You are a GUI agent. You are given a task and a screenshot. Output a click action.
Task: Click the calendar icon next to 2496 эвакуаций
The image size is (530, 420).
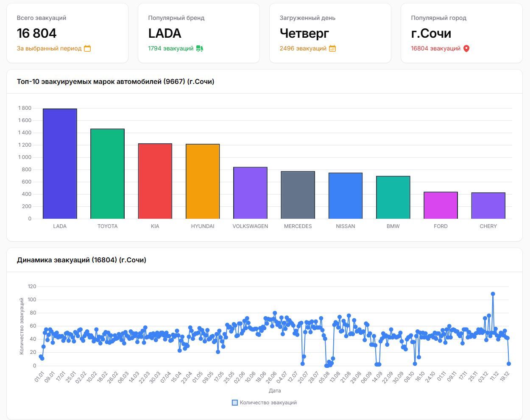[332, 48]
